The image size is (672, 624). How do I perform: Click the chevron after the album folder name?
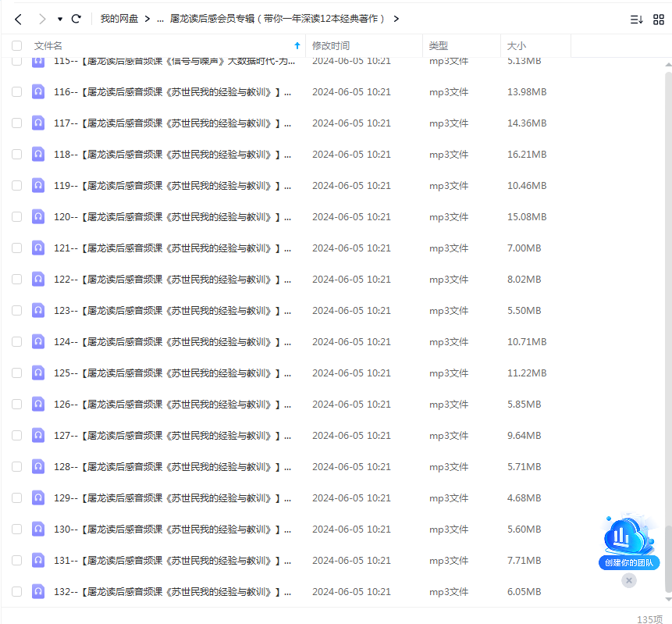coord(396,18)
